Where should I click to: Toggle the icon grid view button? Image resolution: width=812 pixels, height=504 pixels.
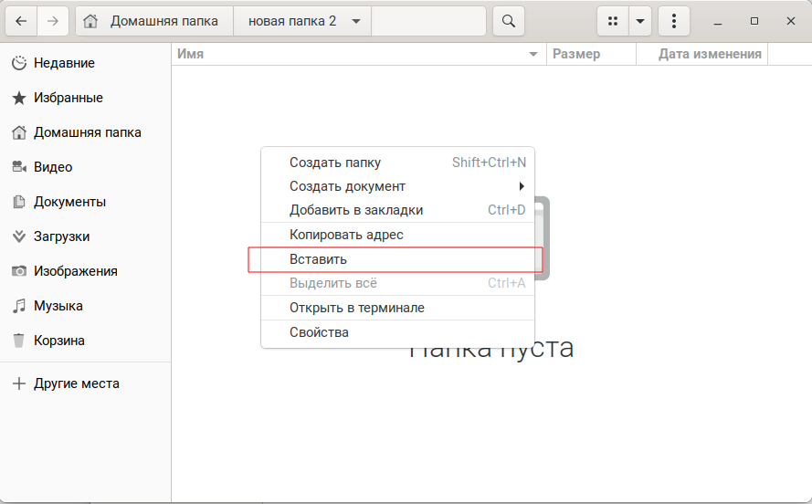pyautogui.click(x=613, y=21)
